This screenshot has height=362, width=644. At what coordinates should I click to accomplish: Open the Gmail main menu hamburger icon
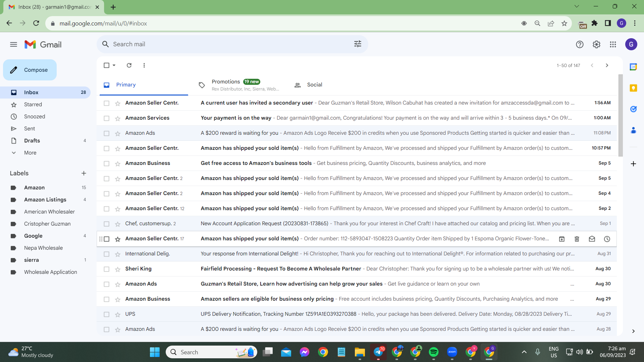[x=13, y=44]
